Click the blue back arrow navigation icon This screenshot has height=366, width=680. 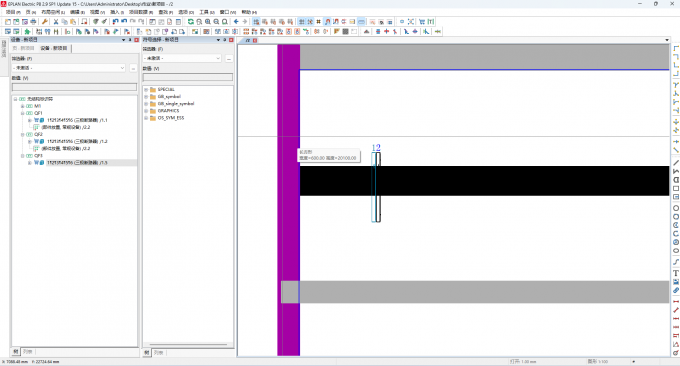pos(236,22)
